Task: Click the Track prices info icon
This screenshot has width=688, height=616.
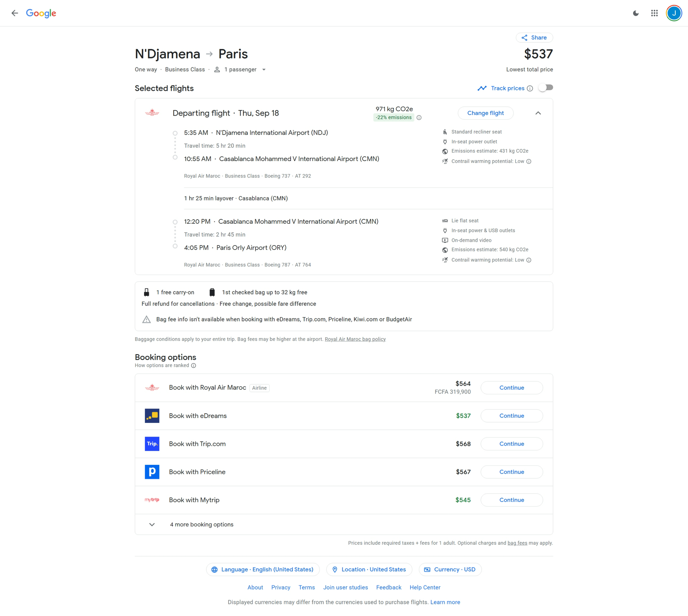Action: (x=530, y=88)
